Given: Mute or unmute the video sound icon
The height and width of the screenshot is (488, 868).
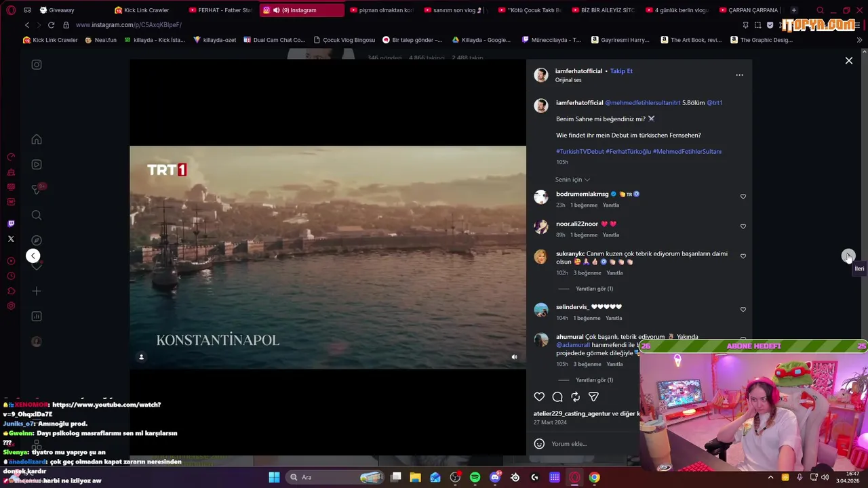Looking at the screenshot, I should tap(514, 357).
